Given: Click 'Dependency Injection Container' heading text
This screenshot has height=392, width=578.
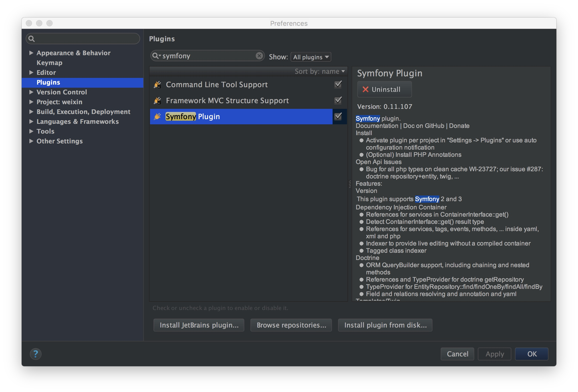Looking at the screenshot, I should [401, 207].
